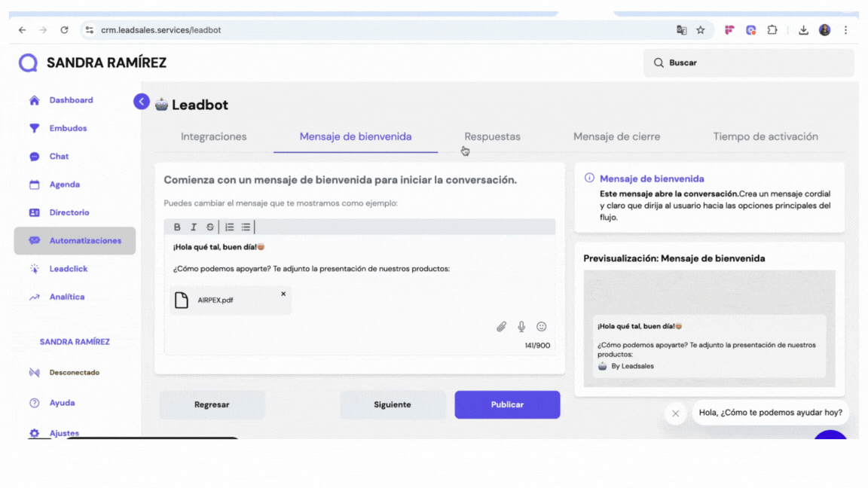
Task: Attach a file with paperclip icon
Action: click(501, 326)
